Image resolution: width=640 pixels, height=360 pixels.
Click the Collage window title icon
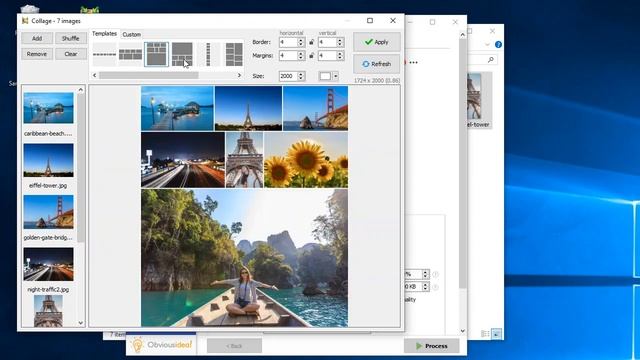[25, 21]
